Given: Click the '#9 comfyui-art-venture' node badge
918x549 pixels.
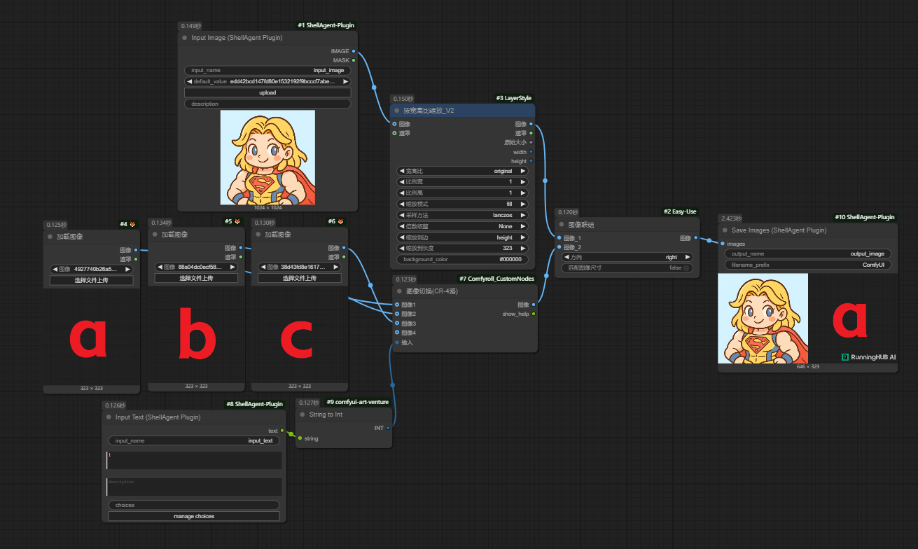Looking at the screenshot, I should 358,402.
